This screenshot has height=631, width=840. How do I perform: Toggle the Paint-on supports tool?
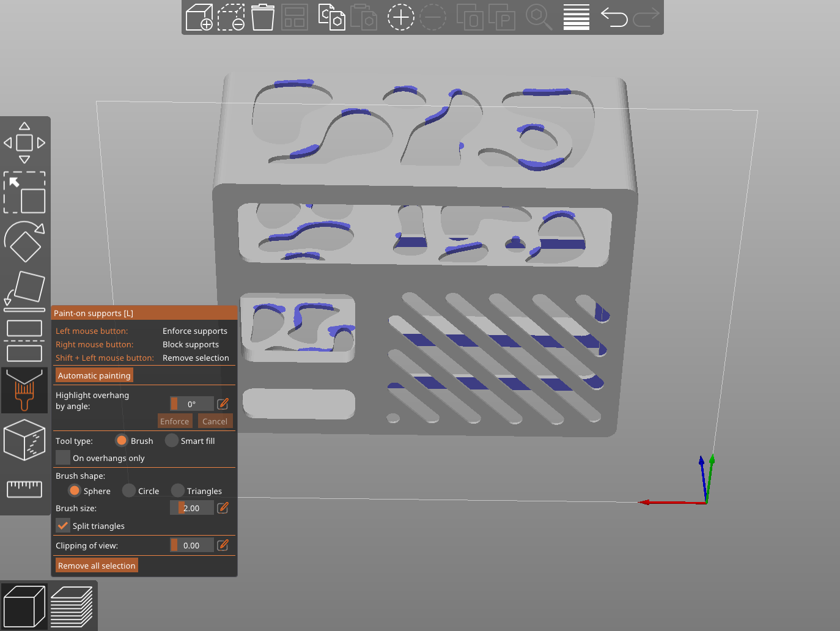(x=24, y=390)
